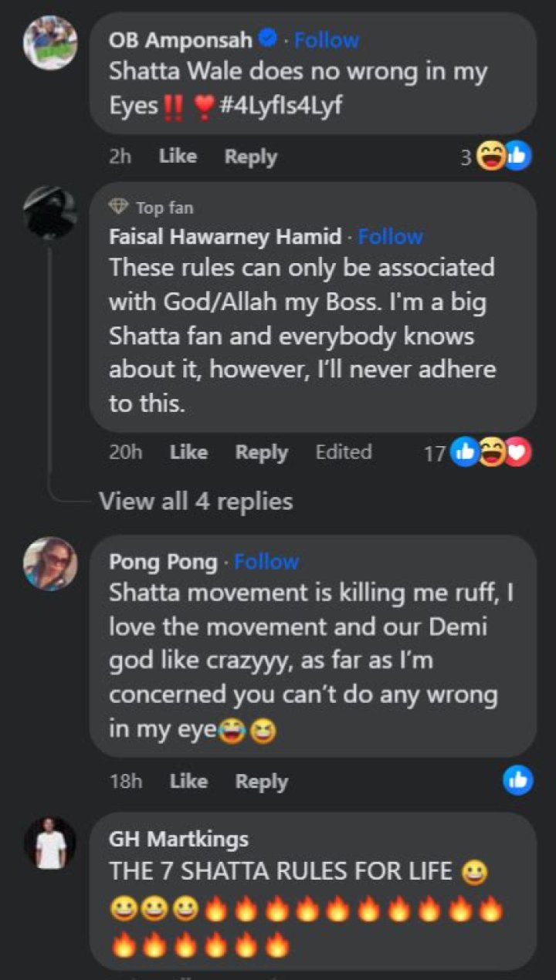Like Faisal Hawarney Hamid's comment

[188, 452]
